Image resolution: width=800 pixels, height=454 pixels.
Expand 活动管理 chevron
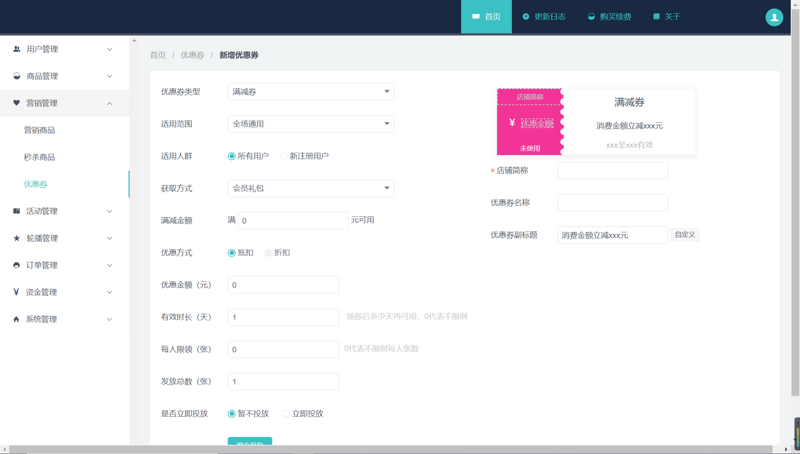109,211
